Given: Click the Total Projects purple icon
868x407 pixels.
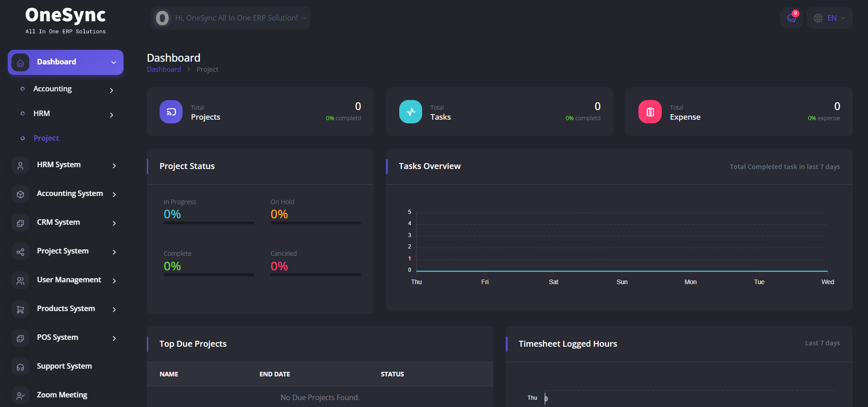Looking at the screenshot, I should coord(171,112).
